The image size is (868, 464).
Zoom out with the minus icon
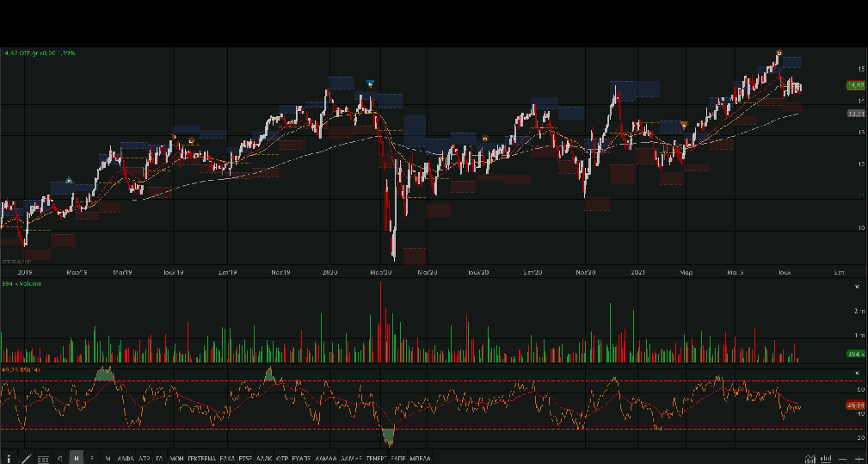tap(843, 458)
